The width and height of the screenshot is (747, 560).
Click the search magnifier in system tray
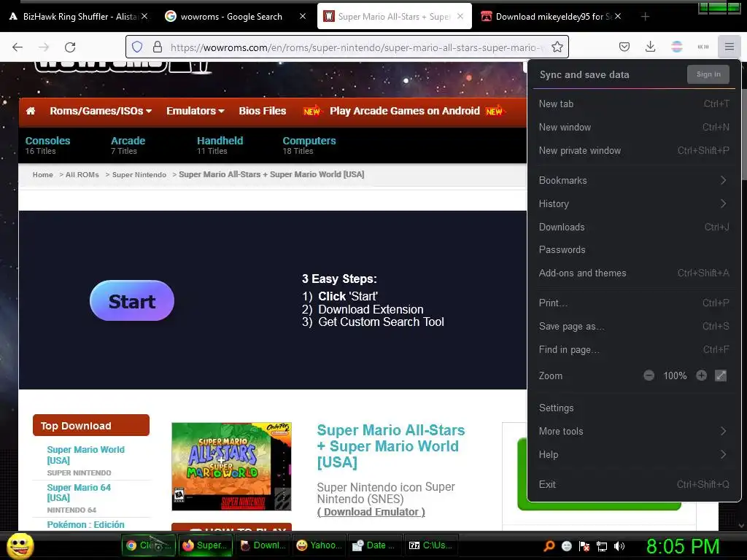coord(549,546)
